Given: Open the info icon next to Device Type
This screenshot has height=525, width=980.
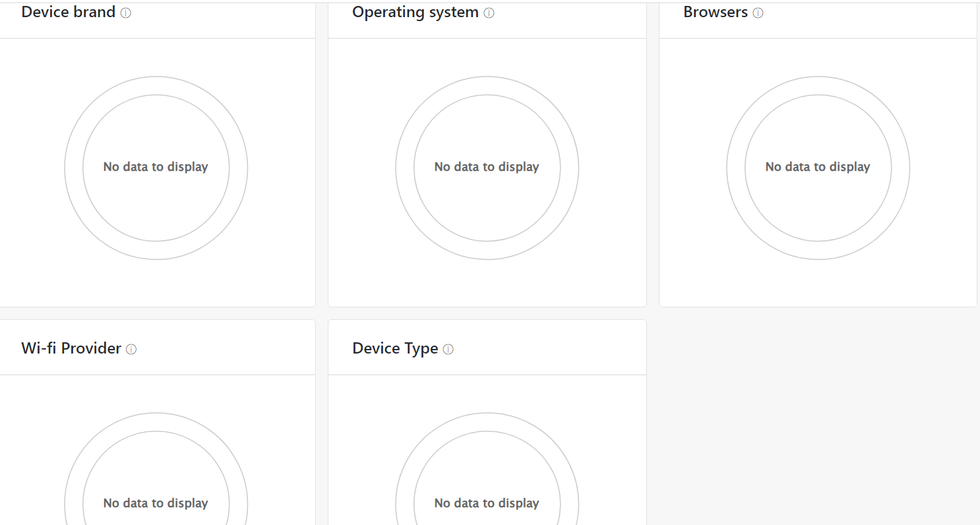Looking at the screenshot, I should click(448, 350).
